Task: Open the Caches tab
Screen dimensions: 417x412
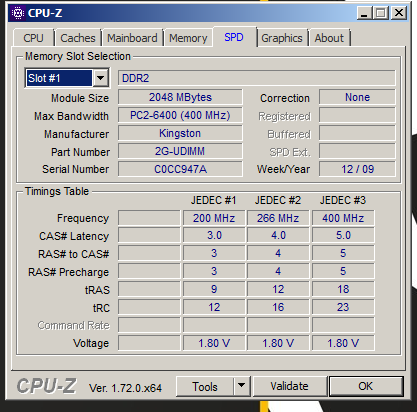Action: pos(78,38)
